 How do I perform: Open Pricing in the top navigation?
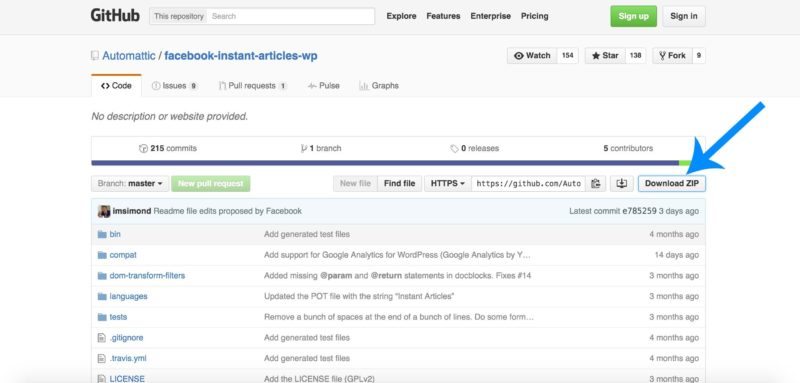(x=535, y=16)
